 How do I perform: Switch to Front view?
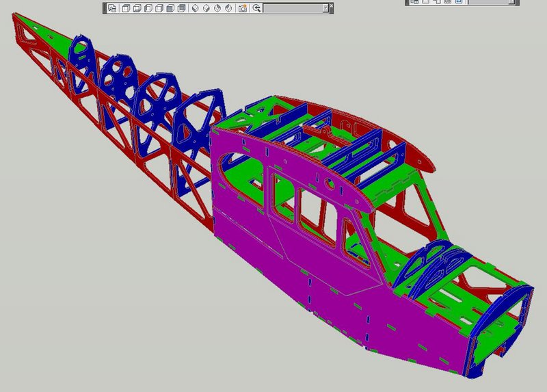point(170,8)
